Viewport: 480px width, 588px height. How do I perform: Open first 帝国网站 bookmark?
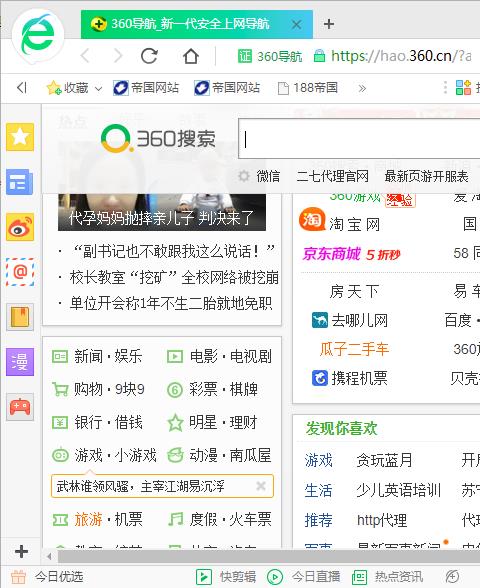click(146, 88)
